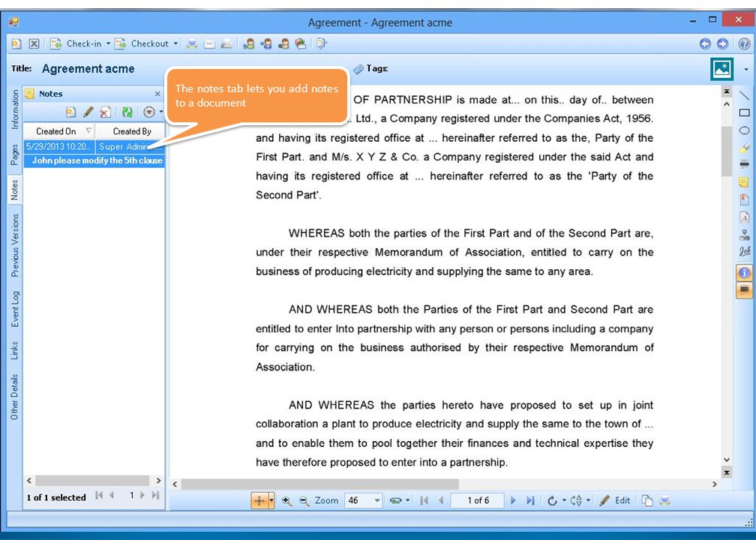Switch to the Information side tab
Viewport: 756px width, 540px height.
click(15, 109)
